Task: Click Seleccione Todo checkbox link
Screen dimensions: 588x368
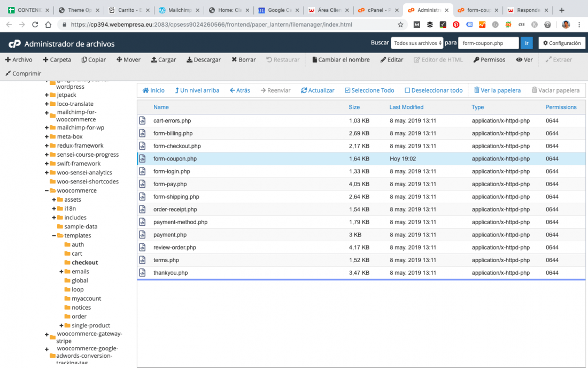Action: click(x=369, y=90)
